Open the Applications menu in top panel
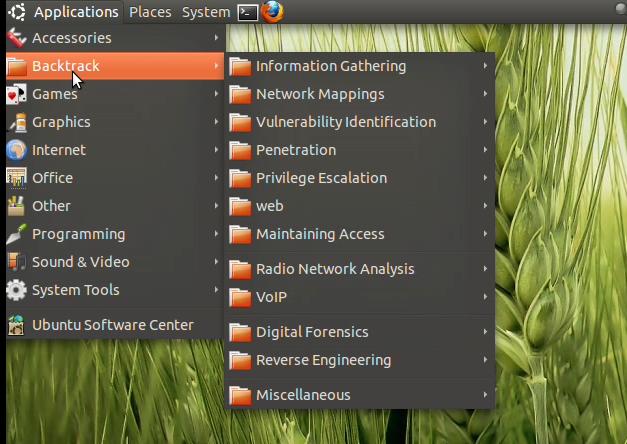 coord(76,12)
